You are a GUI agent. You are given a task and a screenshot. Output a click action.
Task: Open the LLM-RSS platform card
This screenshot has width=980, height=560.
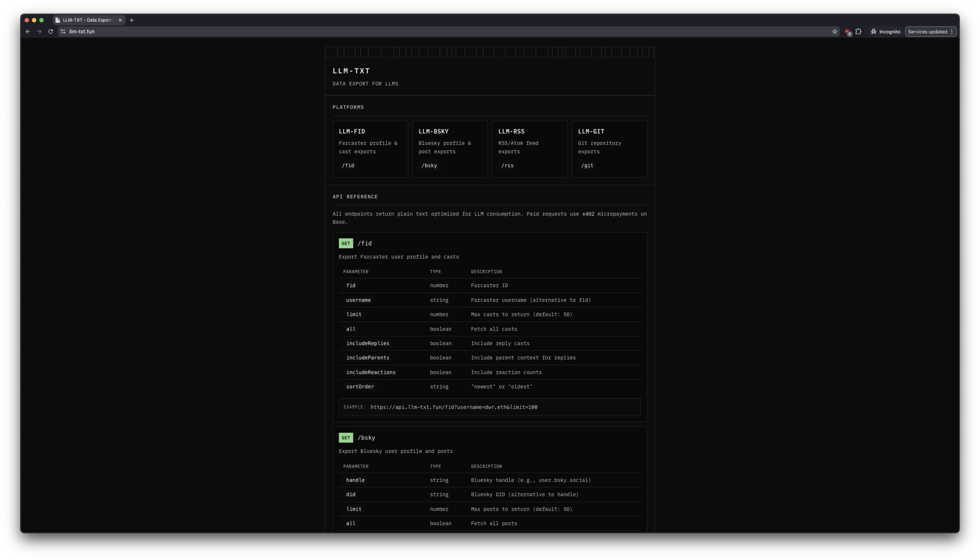coord(529,149)
